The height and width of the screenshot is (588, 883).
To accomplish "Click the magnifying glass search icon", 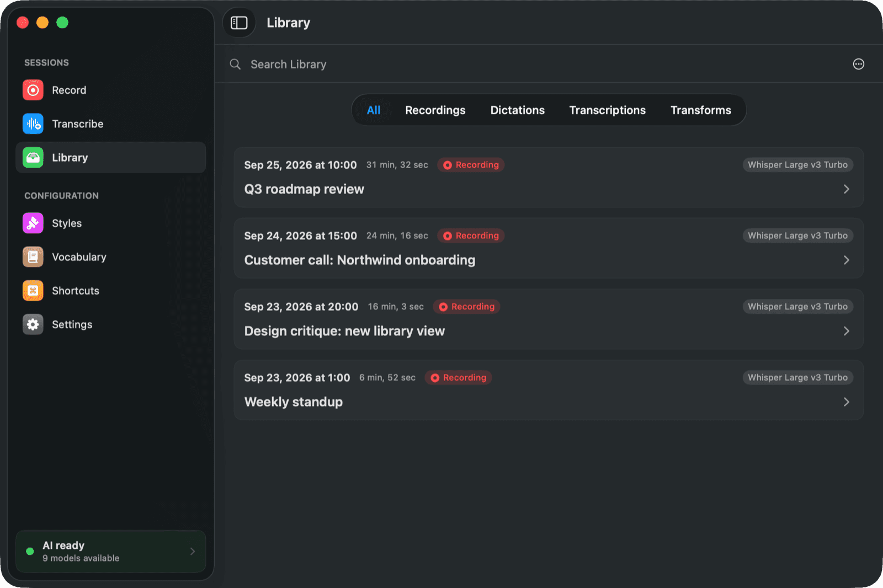I will coord(235,64).
